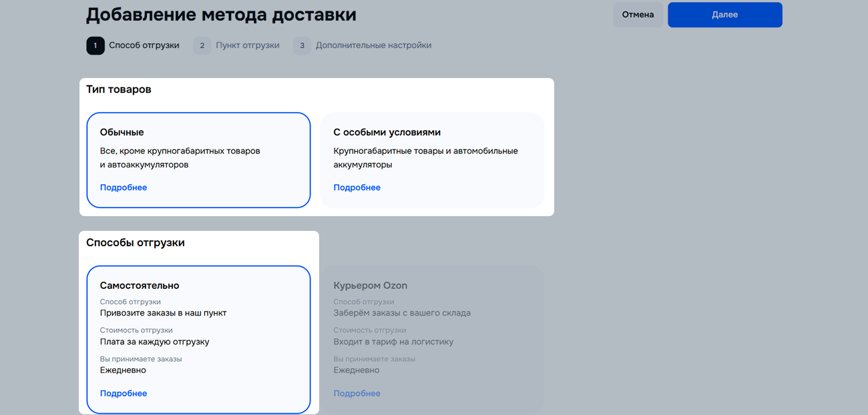Click the Добавление метода доставки page title

[x=221, y=15]
